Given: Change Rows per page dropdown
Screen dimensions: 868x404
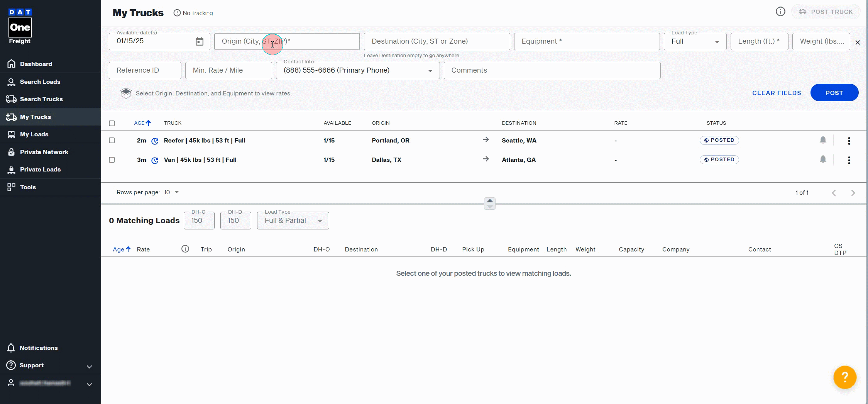Looking at the screenshot, I should (x=172, y=192).
